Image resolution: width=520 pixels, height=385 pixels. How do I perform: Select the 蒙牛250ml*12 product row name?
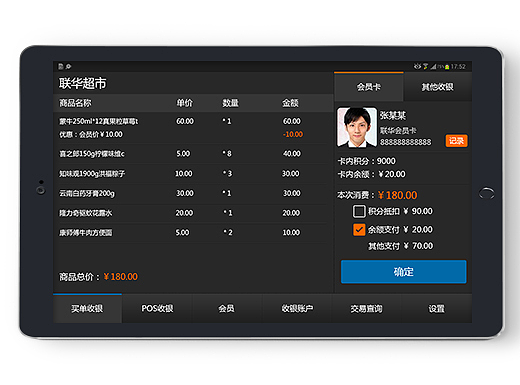98,121
